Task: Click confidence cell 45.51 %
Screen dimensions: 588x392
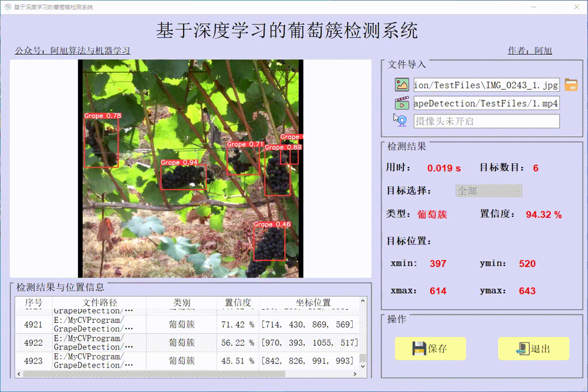Action: (x=237, y=361)
